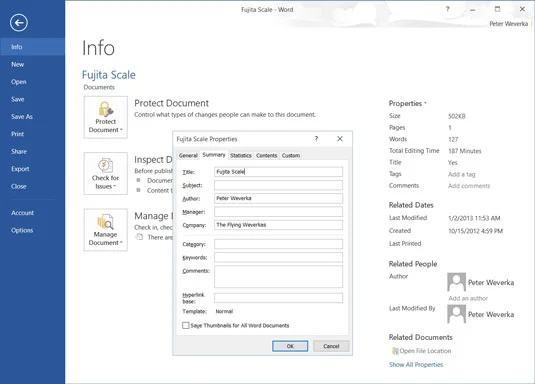
Task: Click the Open File Location folder icon
Action: pyautogui.click(x=395, y=351)
